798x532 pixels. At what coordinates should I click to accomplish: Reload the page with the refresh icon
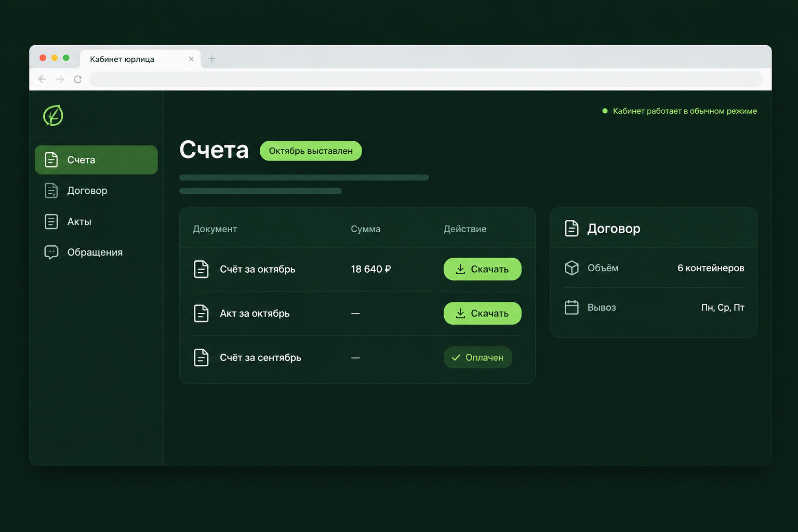tap(77, 79)
